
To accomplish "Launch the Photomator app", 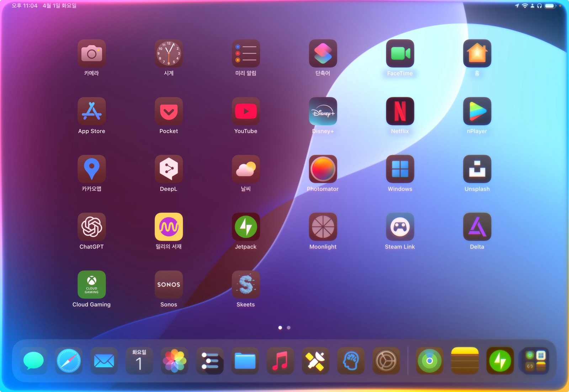I will [x=323, y=169].
